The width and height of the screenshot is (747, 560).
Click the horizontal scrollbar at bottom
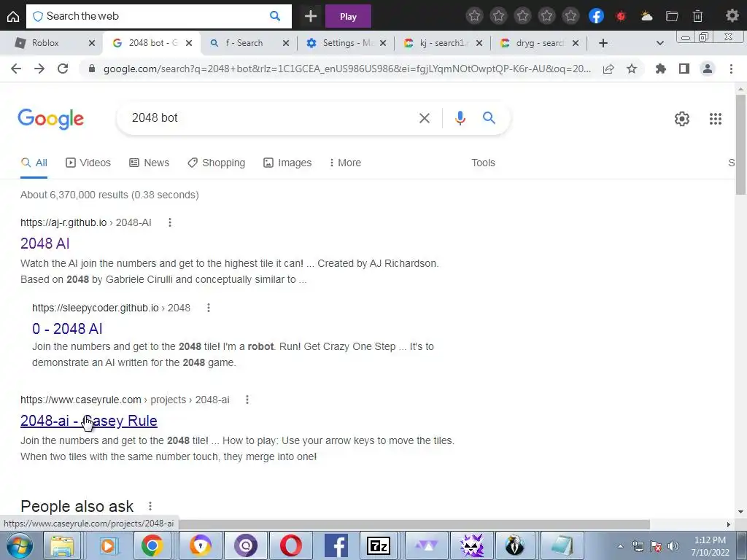pos(414,524)
